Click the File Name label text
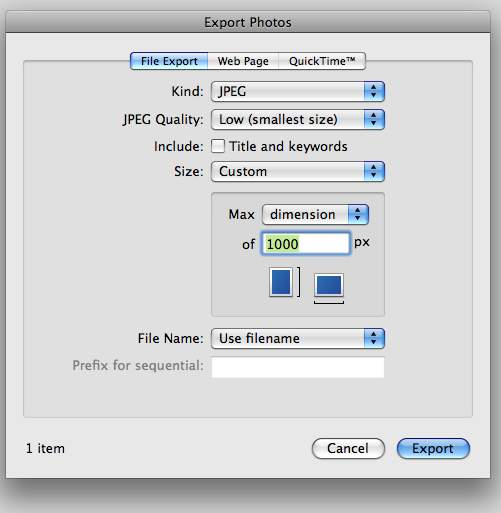 point(170,338)
